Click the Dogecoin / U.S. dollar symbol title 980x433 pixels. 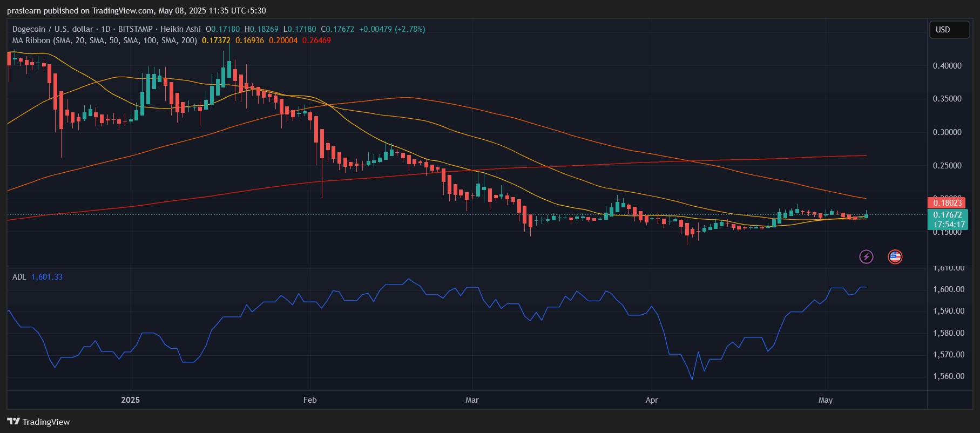(x=52, y=29)
